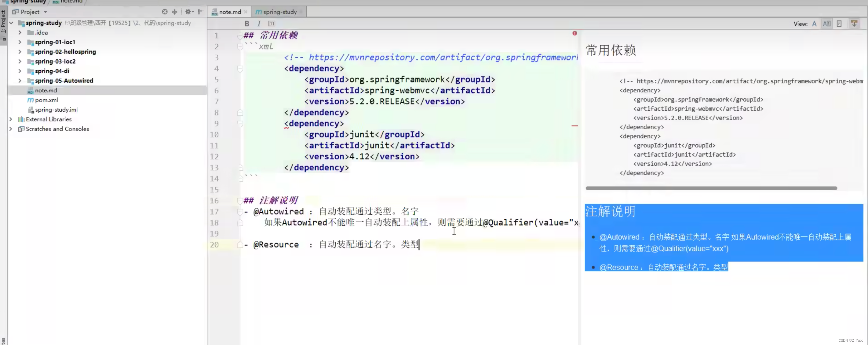Expand External Libraries node

click(11, 119)
